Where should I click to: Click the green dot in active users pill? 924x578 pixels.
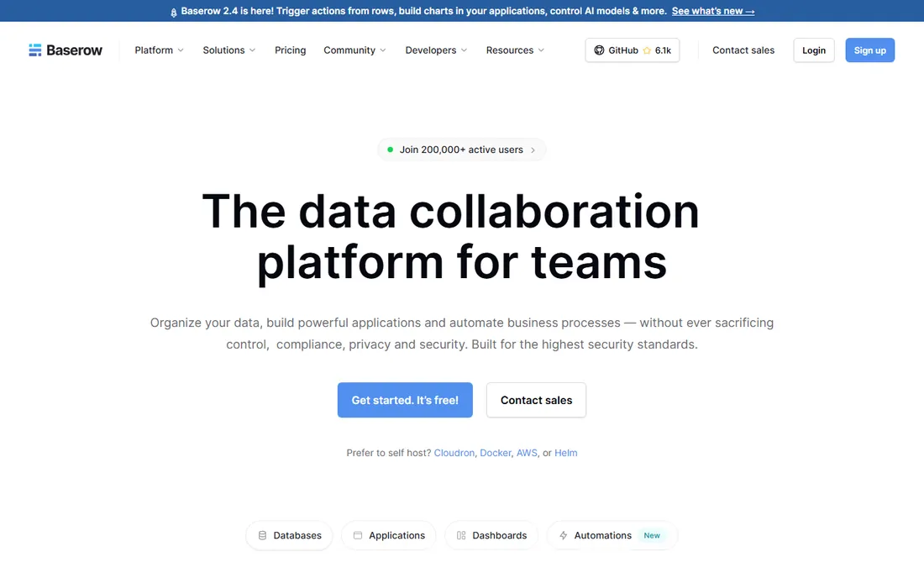click(x=390, y=150)
